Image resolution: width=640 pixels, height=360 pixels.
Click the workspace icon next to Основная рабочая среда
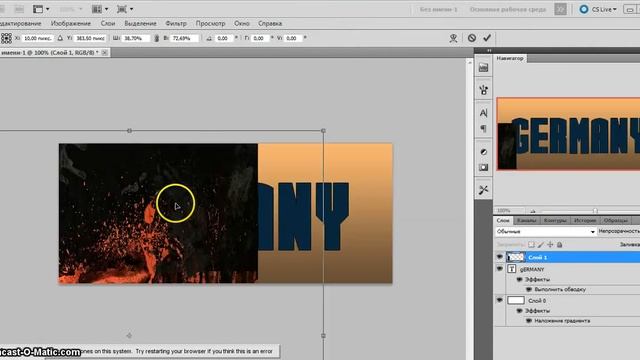point(560,9)
